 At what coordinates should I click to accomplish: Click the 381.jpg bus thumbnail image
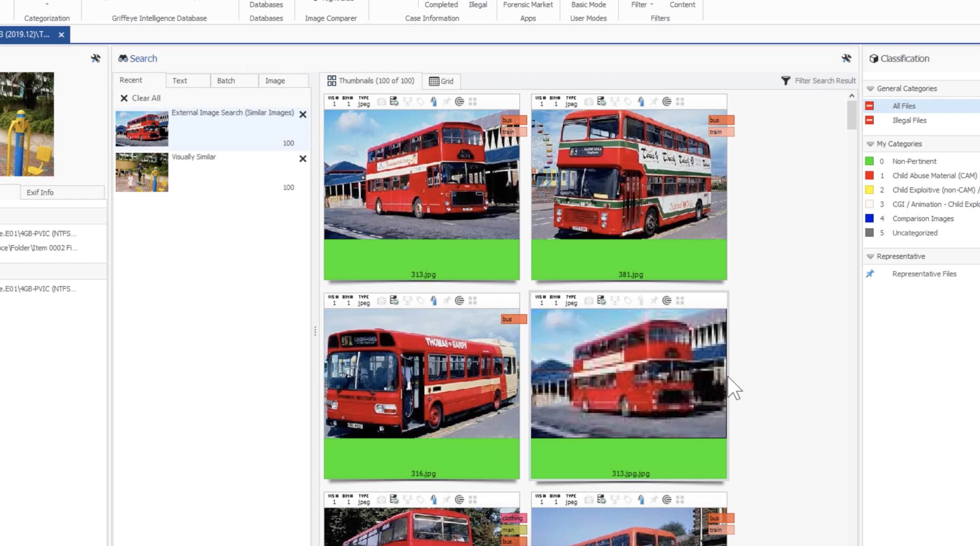click(629, 174)
